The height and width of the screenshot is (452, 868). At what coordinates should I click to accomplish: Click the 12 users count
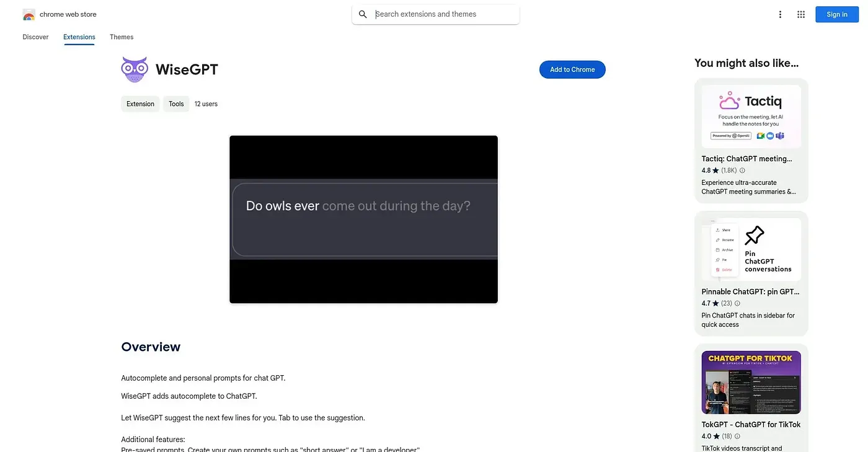click(x=206, y=104)
